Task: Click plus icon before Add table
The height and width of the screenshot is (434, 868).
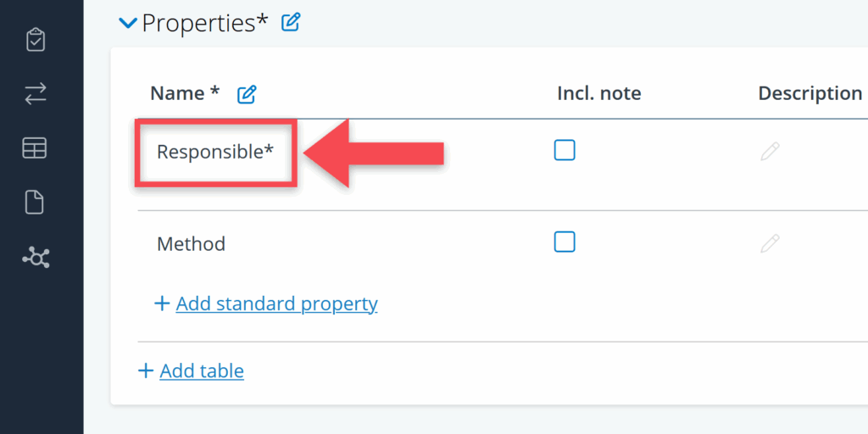Action: tap(146, 370)
